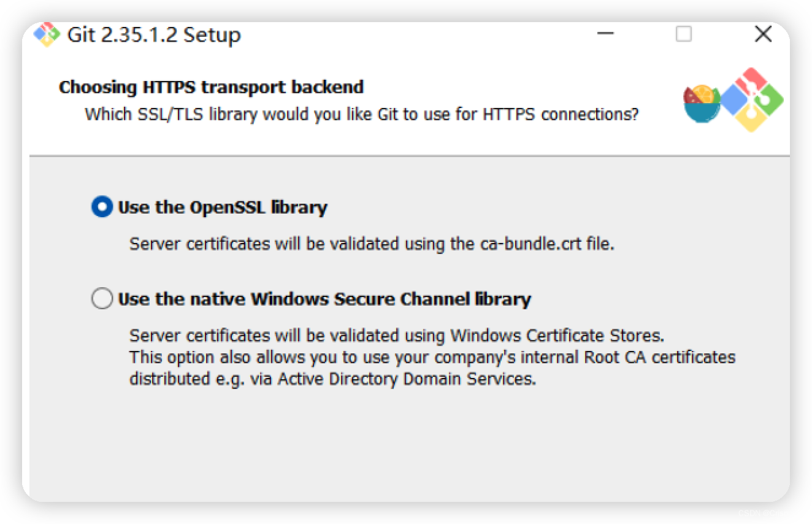Click the 'Active Directory Domain Services' line
The height and width of the screenshot is (524, 812).
pyautogui.click(x=333, y=379)
